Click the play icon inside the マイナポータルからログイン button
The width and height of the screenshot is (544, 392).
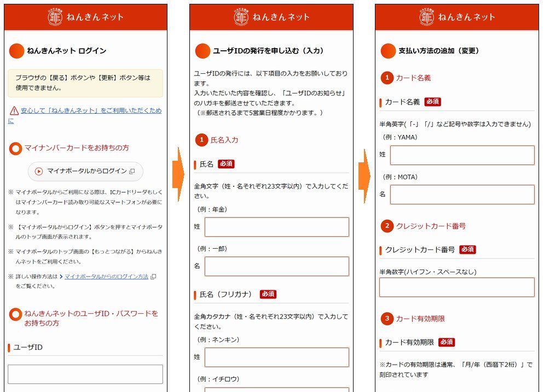coord(39,171)
